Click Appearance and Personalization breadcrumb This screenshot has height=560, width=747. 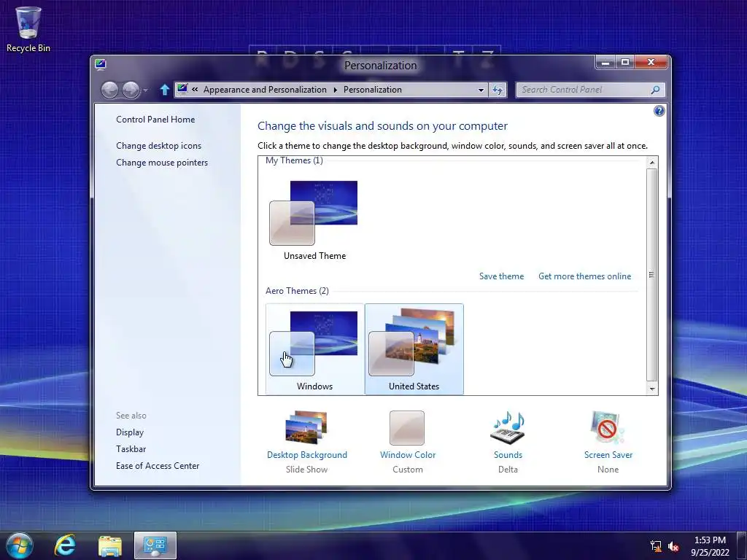coord(265,90)
